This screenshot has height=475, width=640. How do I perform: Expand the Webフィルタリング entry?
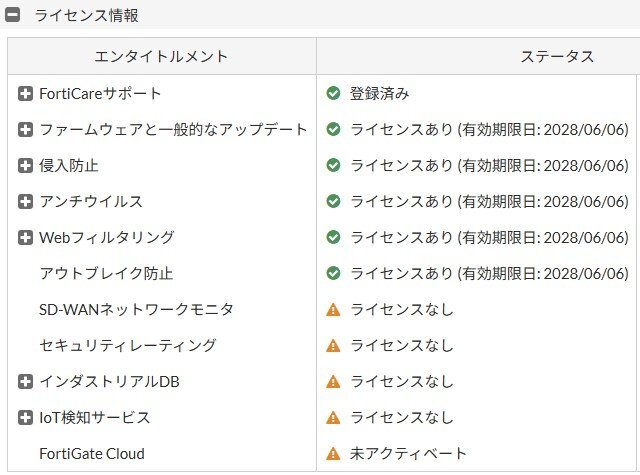[x=26, y=237]
